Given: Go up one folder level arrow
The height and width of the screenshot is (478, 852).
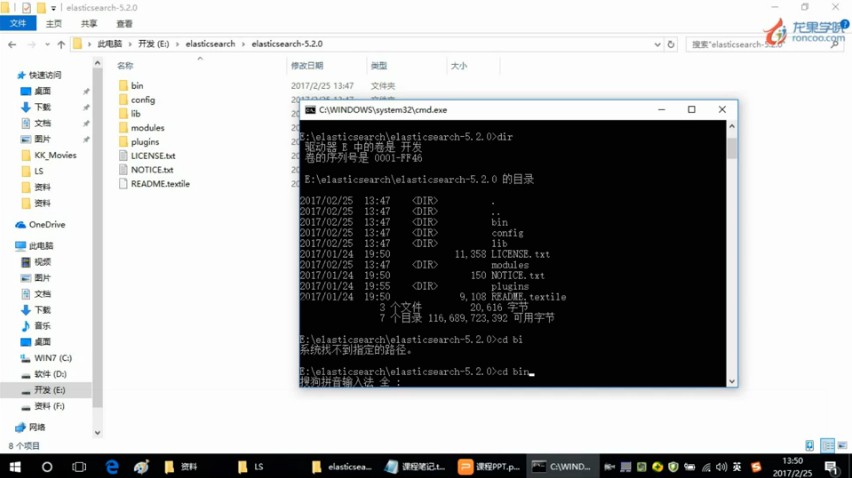Looking at the screenshot, I should [x=61, y=45].
